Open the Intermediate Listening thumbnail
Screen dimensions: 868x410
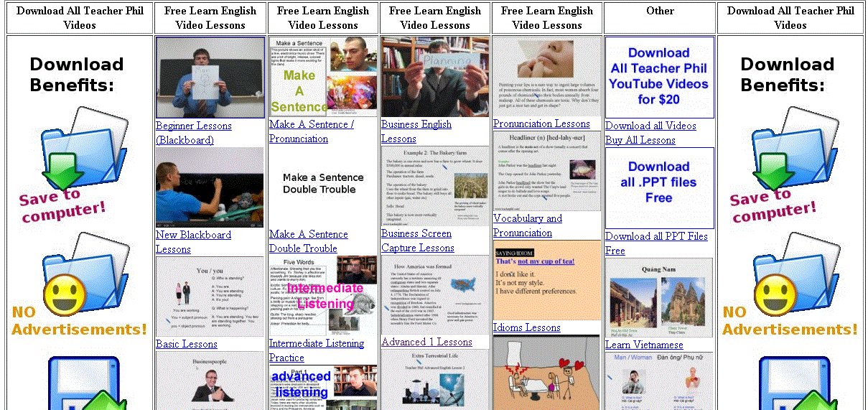tap(323, 296)
